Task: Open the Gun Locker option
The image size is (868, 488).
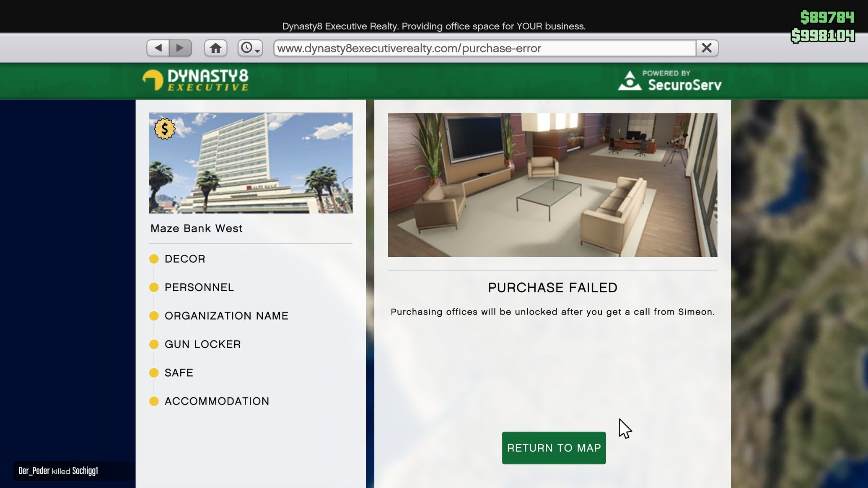Action: (202, 344)
